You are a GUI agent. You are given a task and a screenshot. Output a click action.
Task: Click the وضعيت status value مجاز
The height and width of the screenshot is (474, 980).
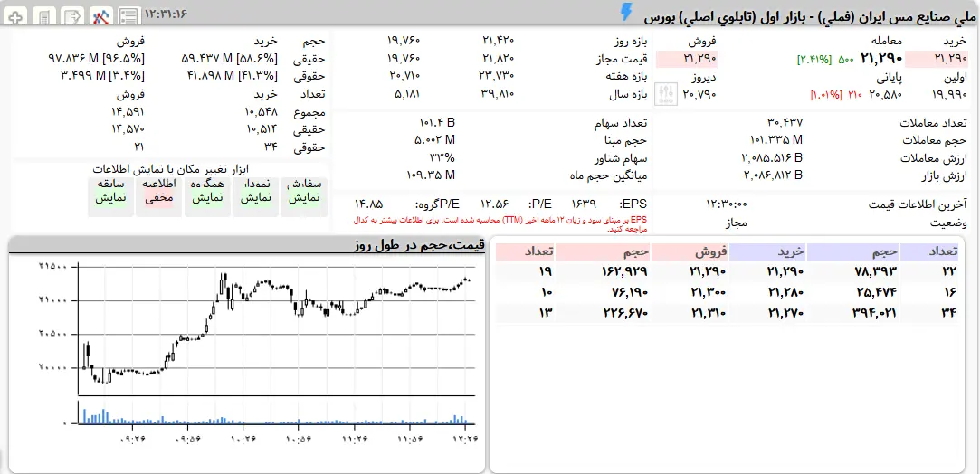pos(736,223)
